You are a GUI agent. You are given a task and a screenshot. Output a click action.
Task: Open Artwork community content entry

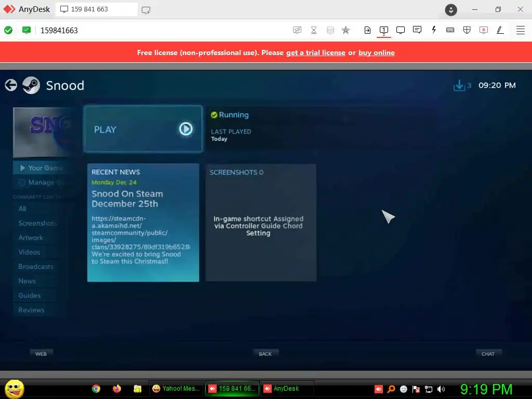[31, 238]
